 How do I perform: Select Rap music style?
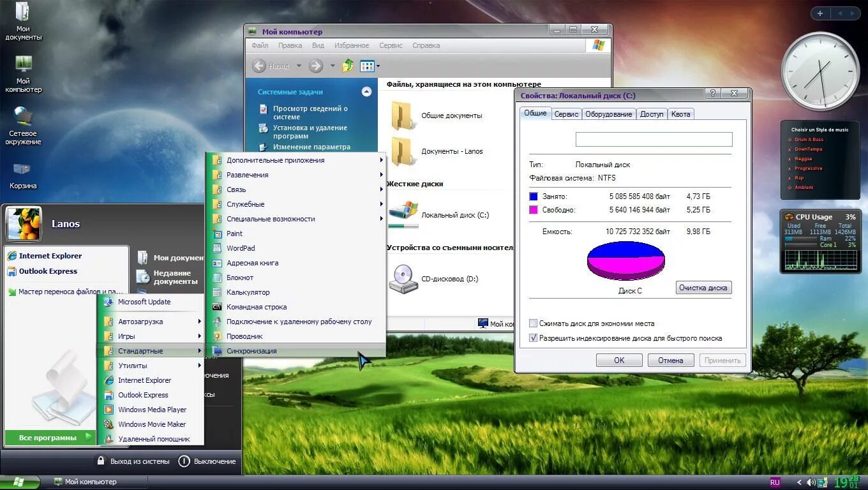[799, 178]
